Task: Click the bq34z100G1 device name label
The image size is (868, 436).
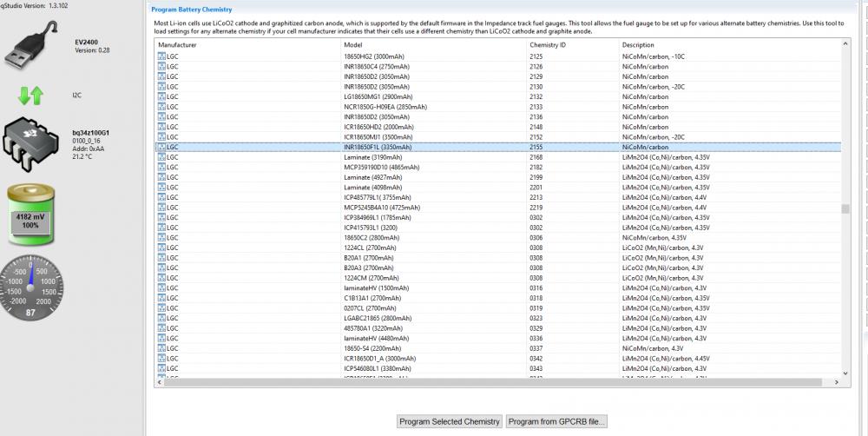Action: pos(91,133)
